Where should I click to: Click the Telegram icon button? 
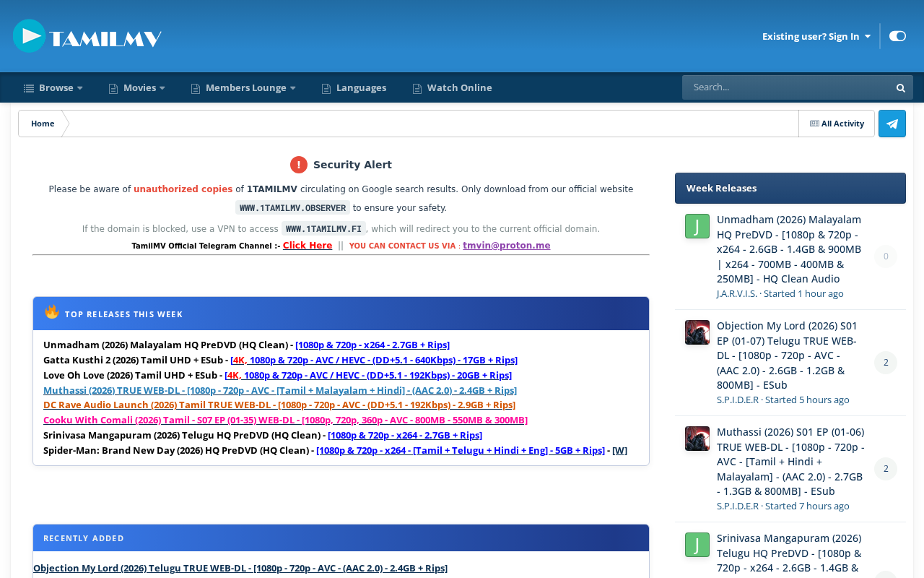click(x=892, y=124)
